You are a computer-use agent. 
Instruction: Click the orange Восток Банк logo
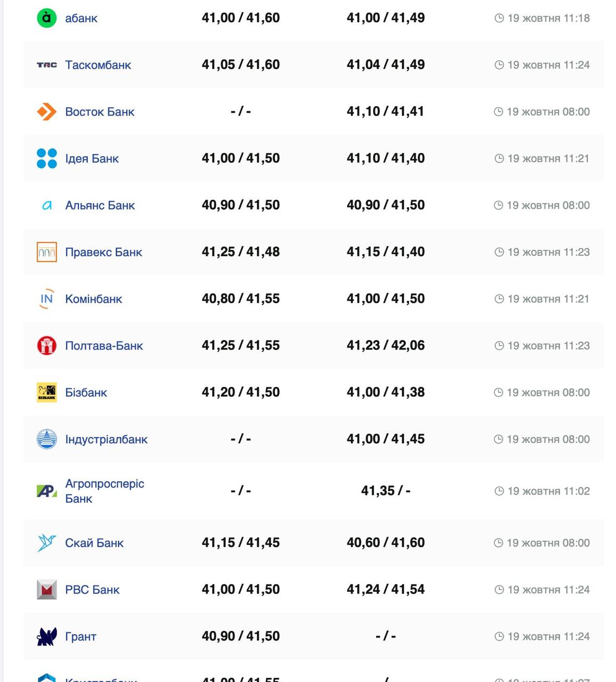[x=46, y=112]
